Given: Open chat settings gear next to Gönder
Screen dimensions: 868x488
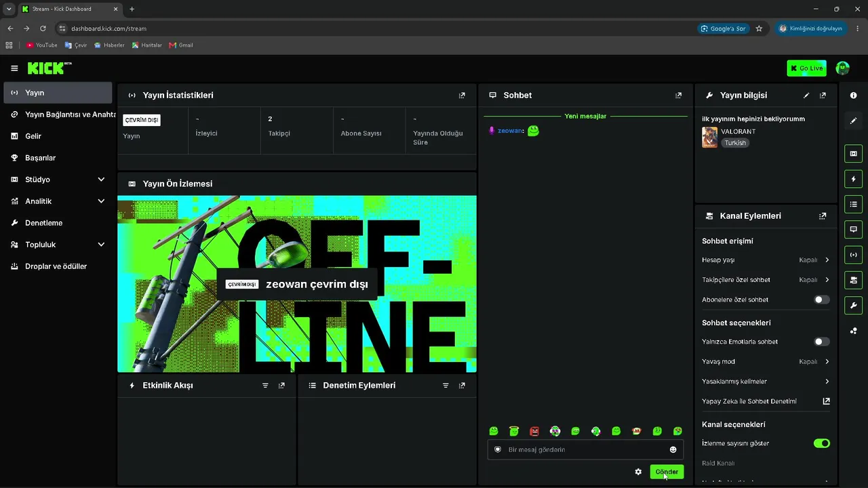Looking at the screenshot, I should [638, 472].
